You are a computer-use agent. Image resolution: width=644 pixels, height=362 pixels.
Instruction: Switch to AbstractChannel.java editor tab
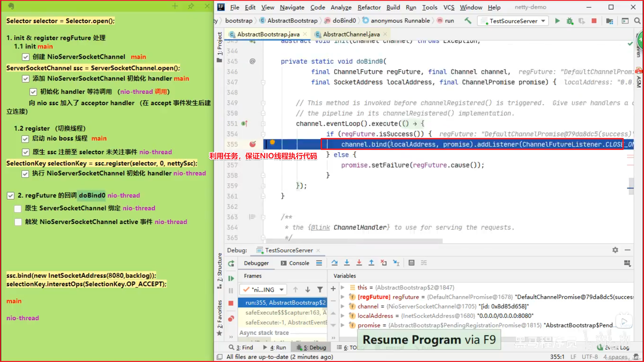[x=351, y=34]
